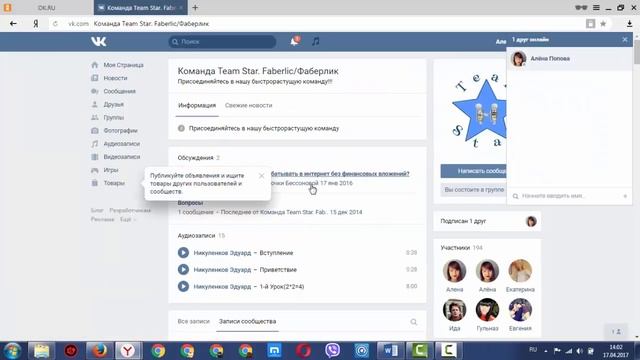This screenshot has width=640, height=360.
Task: Open Сообщения in the sidebar
Action: click(119, 91)
